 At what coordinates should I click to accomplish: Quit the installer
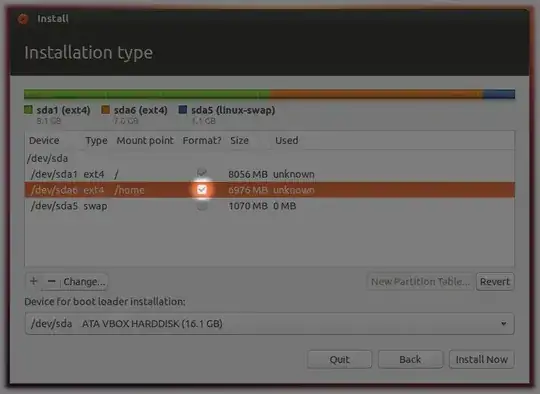[339, 360]
